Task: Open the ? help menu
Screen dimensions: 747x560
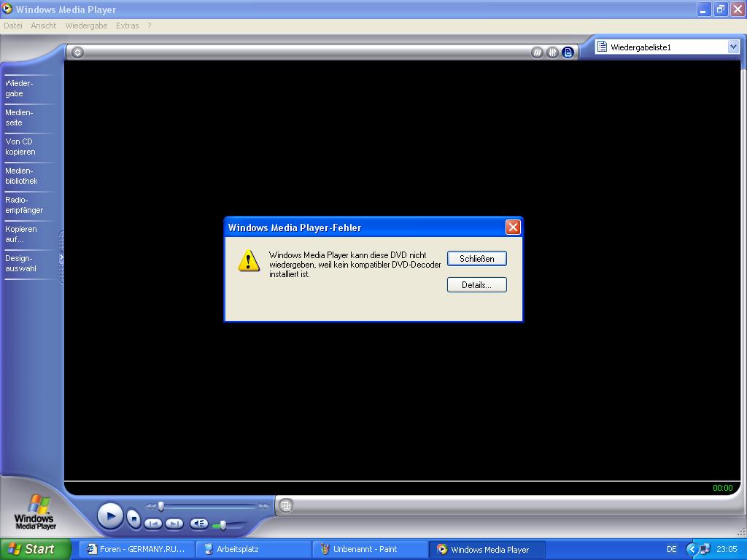Action: [x=149, y=26]
